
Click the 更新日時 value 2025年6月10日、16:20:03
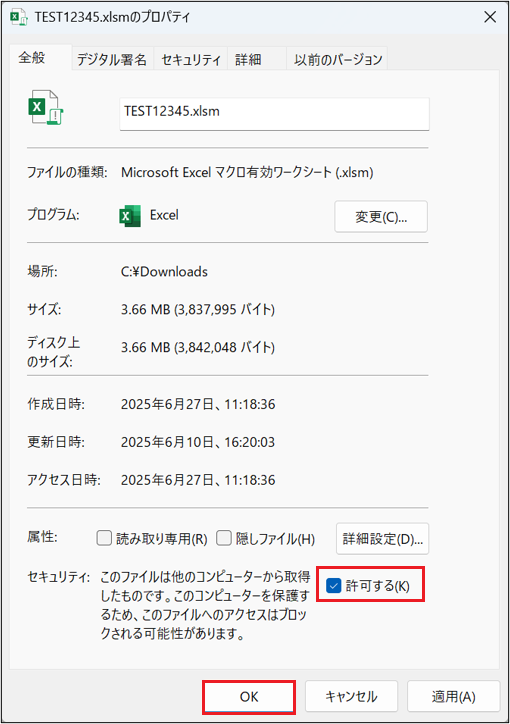(198, 442)
